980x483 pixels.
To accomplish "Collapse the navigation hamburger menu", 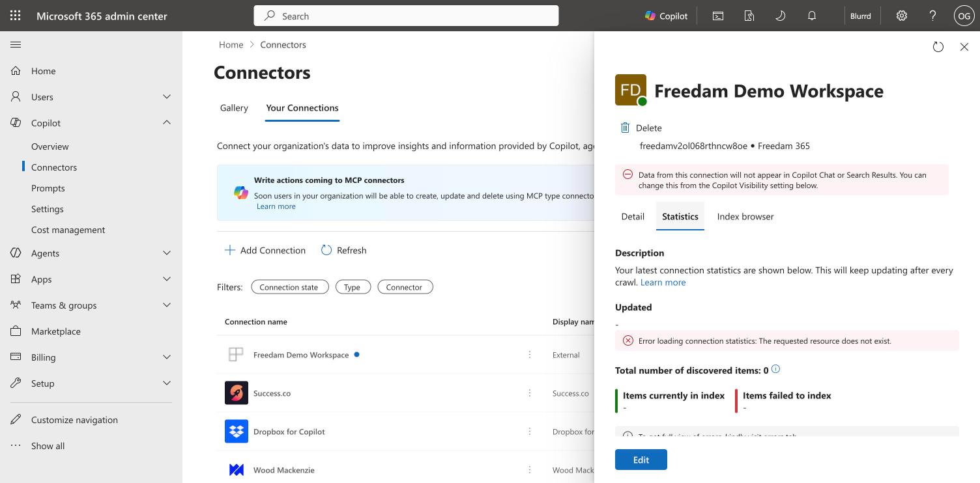I will pyautogui.click(x=16, y=44).
